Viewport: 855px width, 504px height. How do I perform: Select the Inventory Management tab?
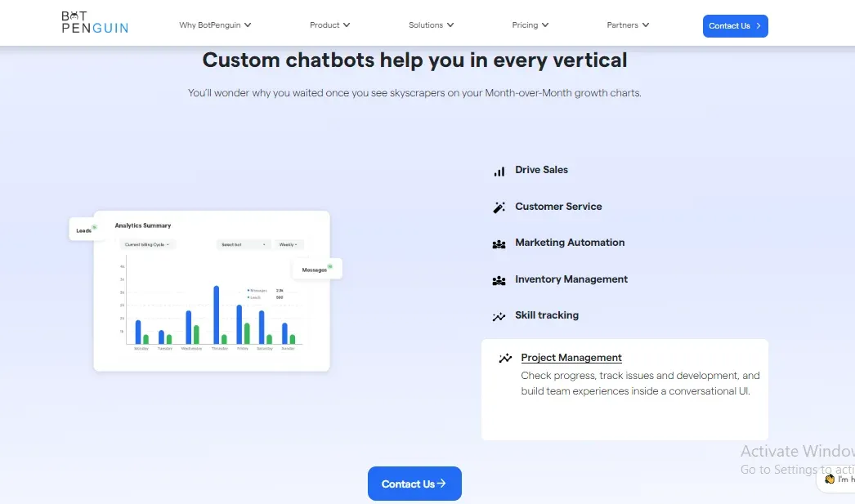(x=571, y=279)
